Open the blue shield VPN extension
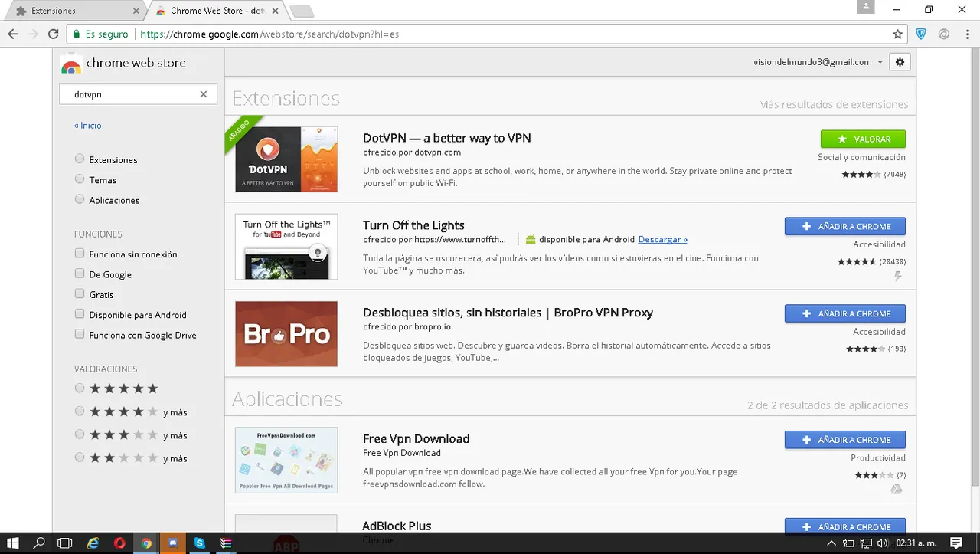The height and width of the screenshot is (554, 980). [922, 34]
